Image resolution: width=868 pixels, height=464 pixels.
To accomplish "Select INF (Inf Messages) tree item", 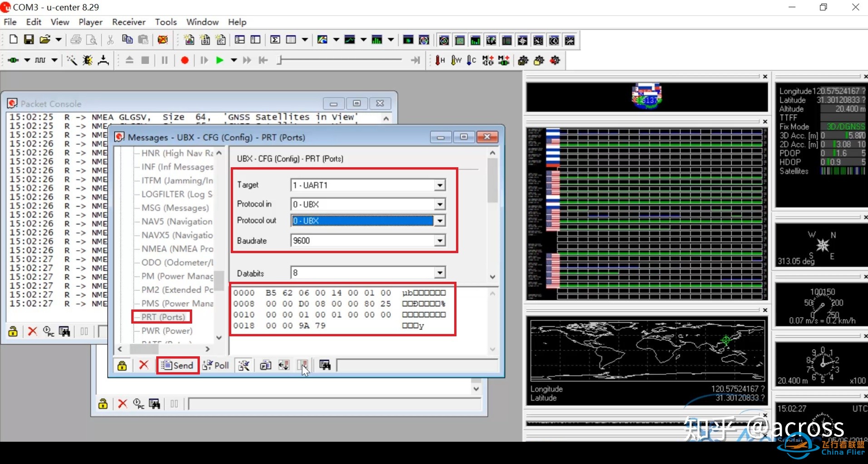I will click(x=177, y=167).
